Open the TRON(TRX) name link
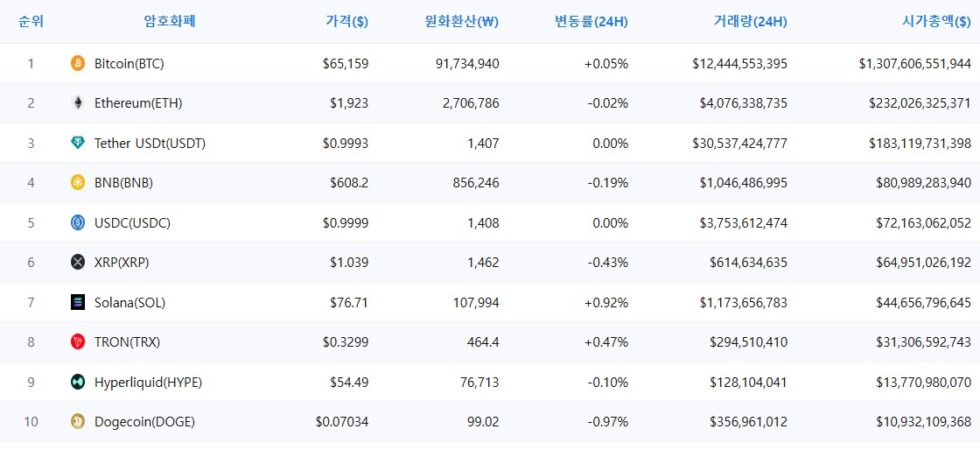980x450 pixels. [128, 341]
